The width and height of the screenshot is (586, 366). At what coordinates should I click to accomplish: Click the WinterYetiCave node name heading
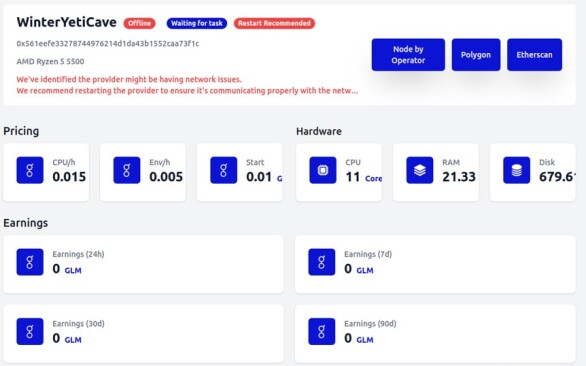pyautogui.click(x=67, y=22)
